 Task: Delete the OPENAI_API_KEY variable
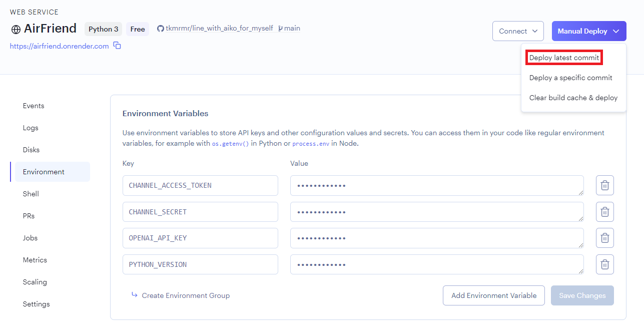(604, 238)
